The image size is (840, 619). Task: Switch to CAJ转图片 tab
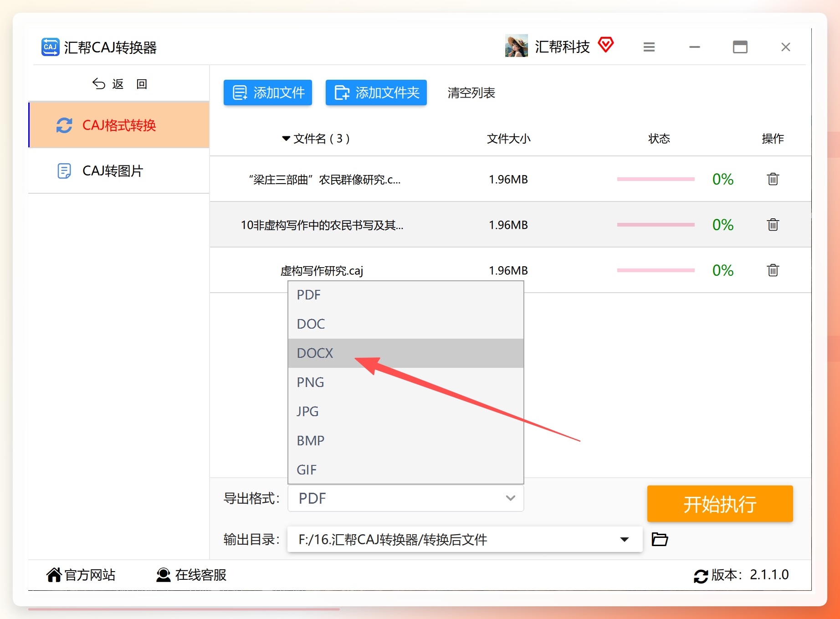119,170
